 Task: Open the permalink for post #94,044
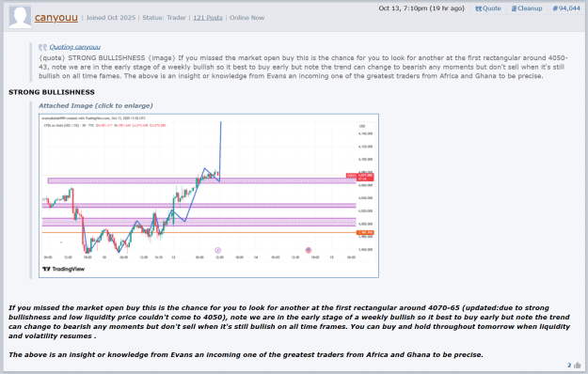566,8
